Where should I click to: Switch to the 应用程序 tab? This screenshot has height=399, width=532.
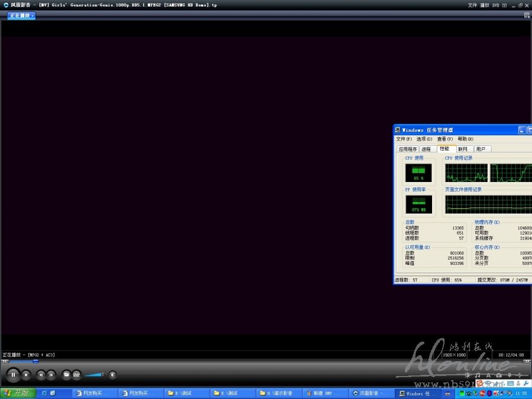click(x=407, y=149)
